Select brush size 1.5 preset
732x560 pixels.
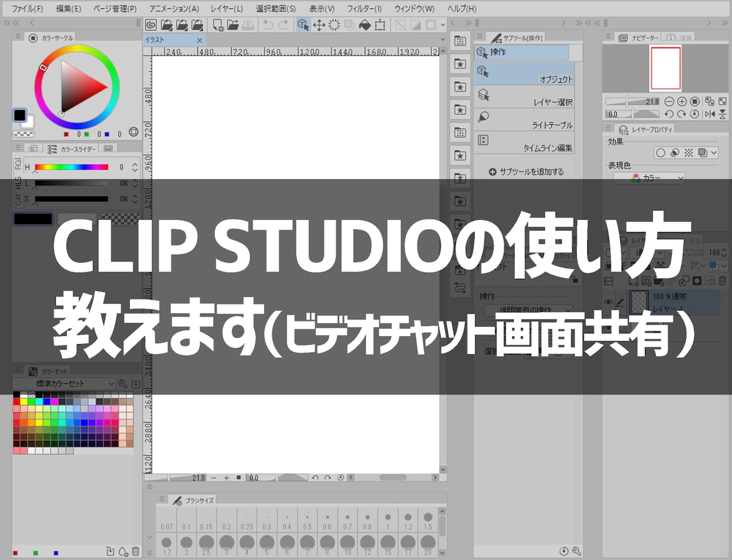click(x=428, y=521)
